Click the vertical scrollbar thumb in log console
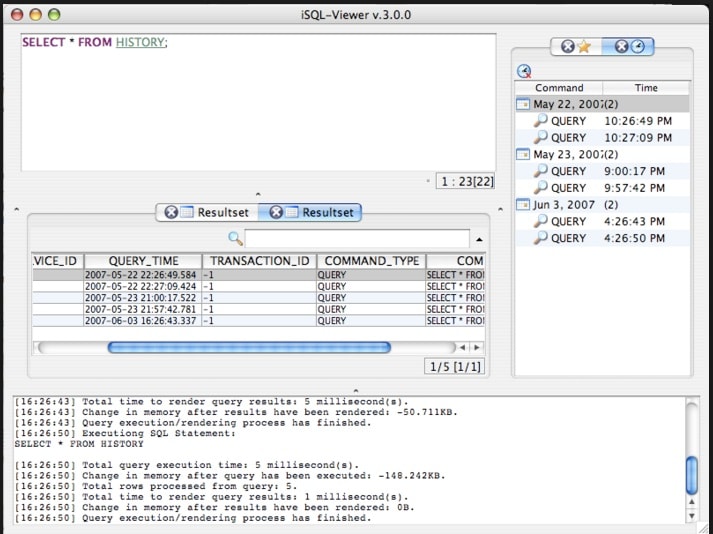The image size is (713, 534). 692,475
